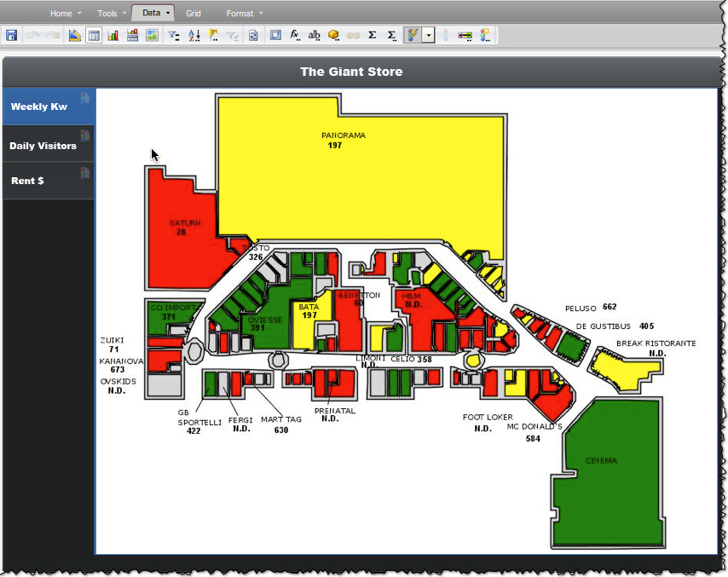Image resolution: width=728 pixels, height=577 pixels.
Task: Expand the Home menu arrow
Action: click(x=79, y=14)
